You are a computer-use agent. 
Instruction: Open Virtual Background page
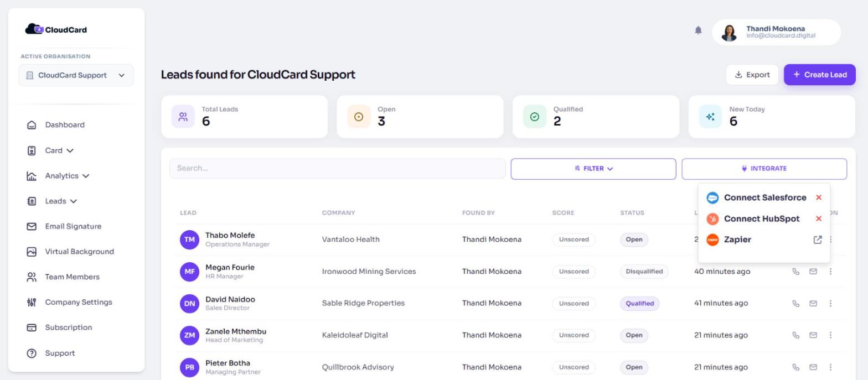pos(79,252)
